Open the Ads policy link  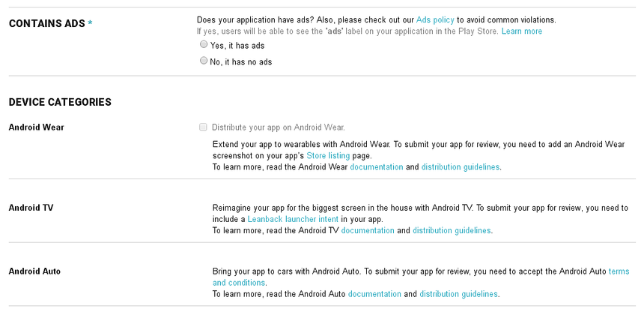435,19
